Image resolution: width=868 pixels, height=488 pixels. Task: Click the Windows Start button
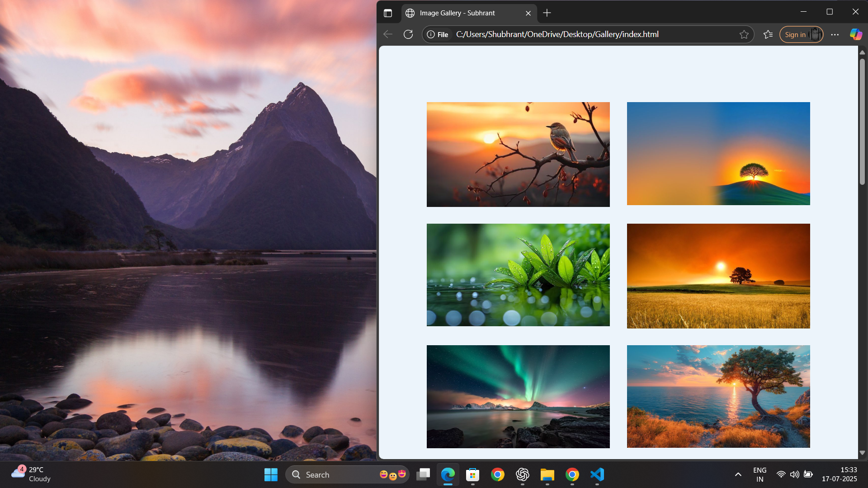click(271, 474)
